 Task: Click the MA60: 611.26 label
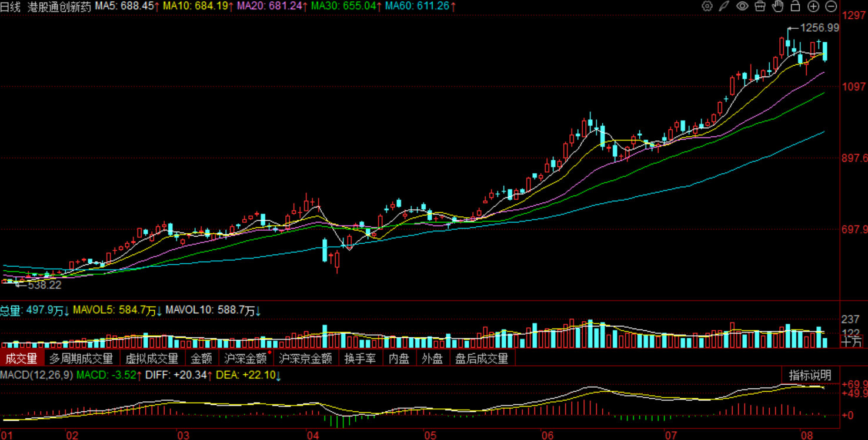(x=420, y=7)
